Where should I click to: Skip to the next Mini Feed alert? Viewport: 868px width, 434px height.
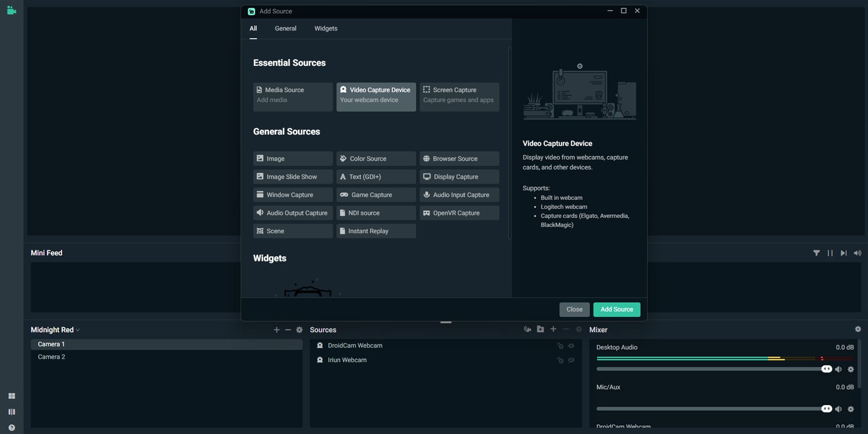844,253
